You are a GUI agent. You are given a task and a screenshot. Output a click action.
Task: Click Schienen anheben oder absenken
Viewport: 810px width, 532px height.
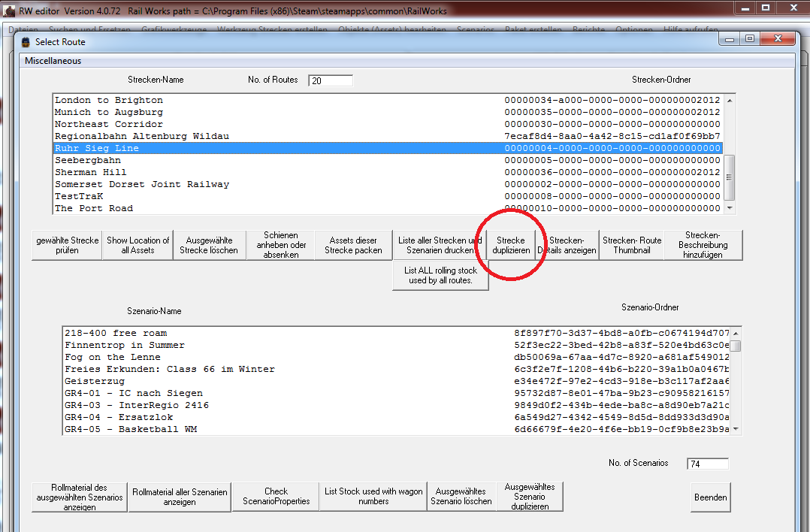point(280,245)
